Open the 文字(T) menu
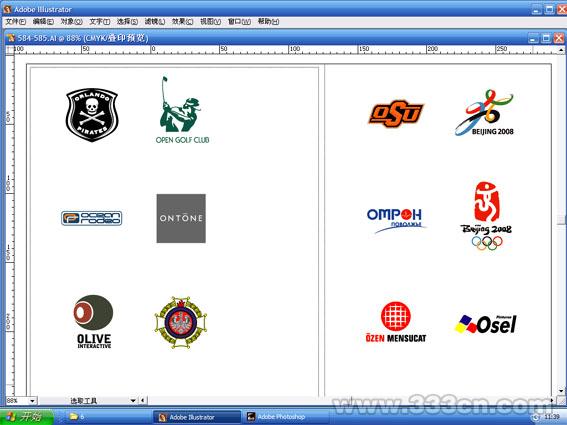Image resolution: width=567 pixels, height=425 pixels. pos(99,22)
